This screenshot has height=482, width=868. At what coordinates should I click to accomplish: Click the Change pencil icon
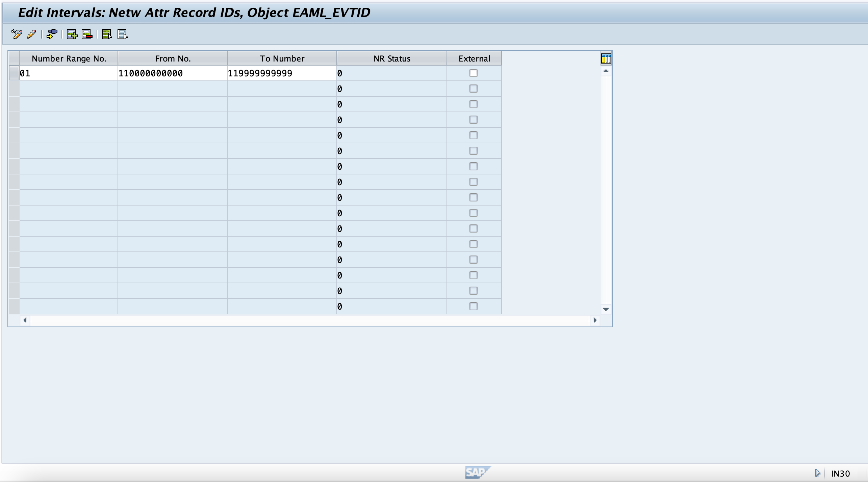pyautogui.click(x=31, y=34)
